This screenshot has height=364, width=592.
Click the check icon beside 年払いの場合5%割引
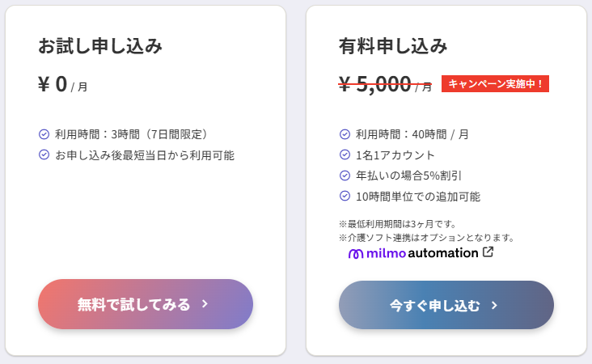point(345,175)
